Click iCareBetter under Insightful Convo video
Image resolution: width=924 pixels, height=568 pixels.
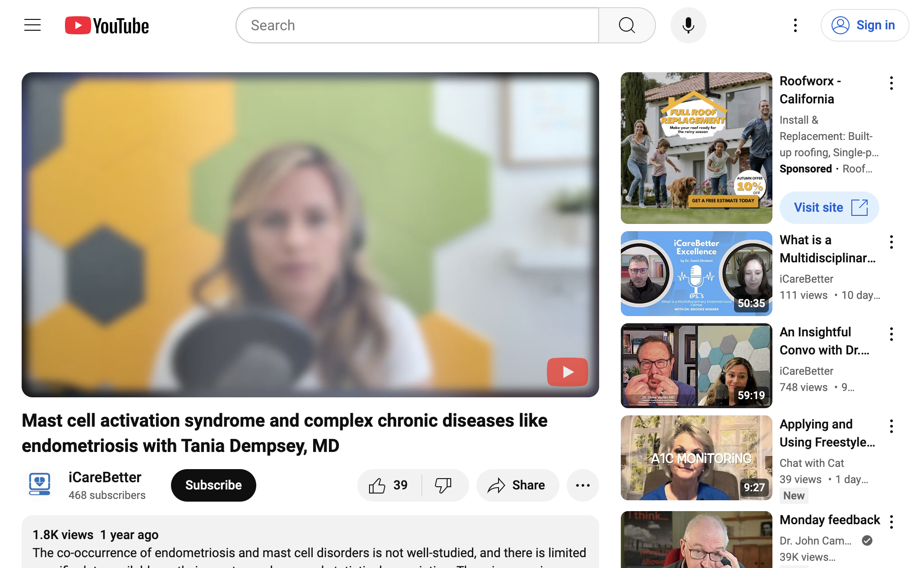coord(806,371)
